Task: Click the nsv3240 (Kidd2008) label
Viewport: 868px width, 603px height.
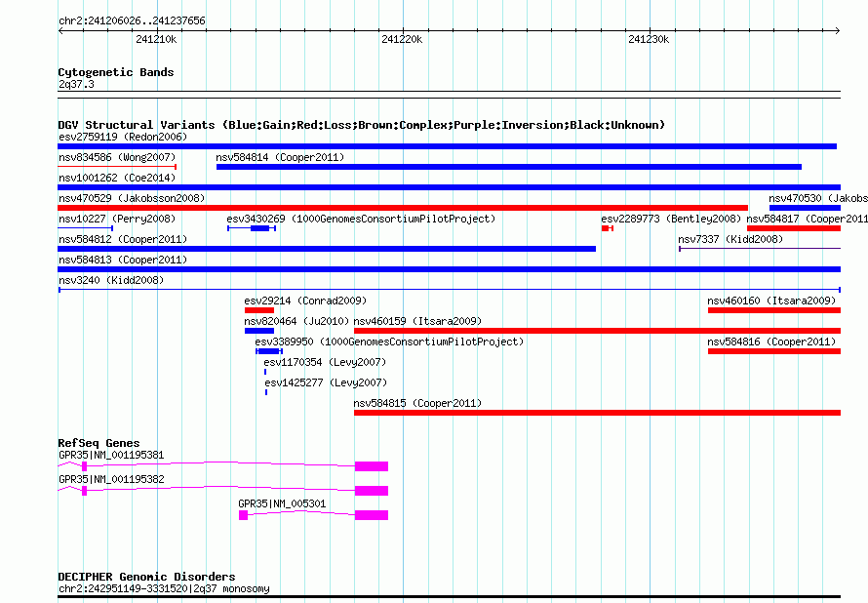Action: [x=111, y=280]
